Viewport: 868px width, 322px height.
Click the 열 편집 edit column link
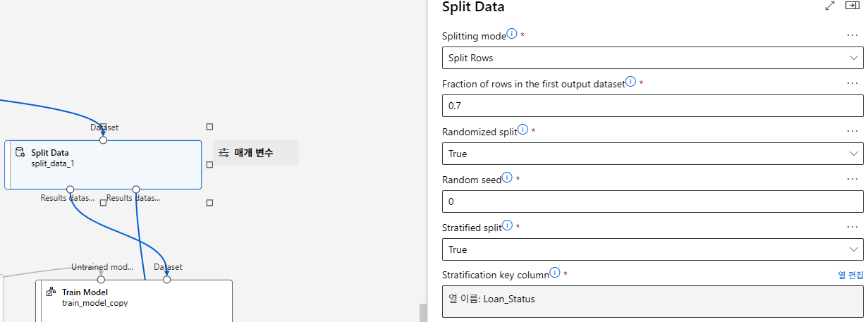[850, 275]
